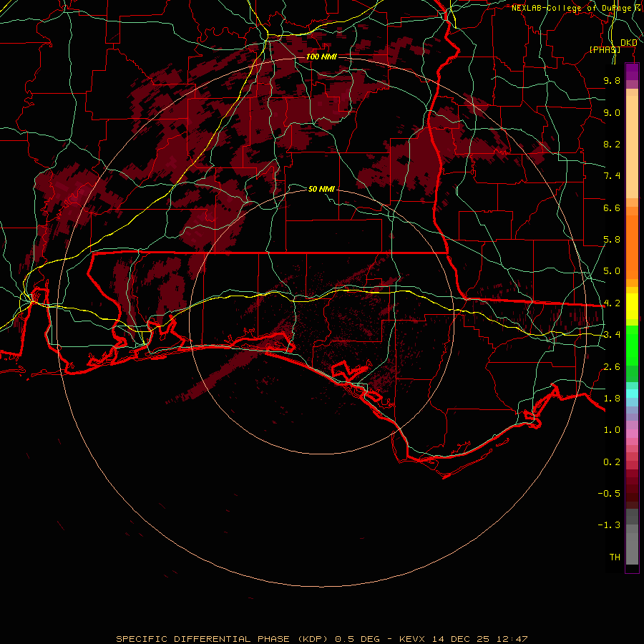Click the 3.4 value on the color scale

click(x=612, y=335)
